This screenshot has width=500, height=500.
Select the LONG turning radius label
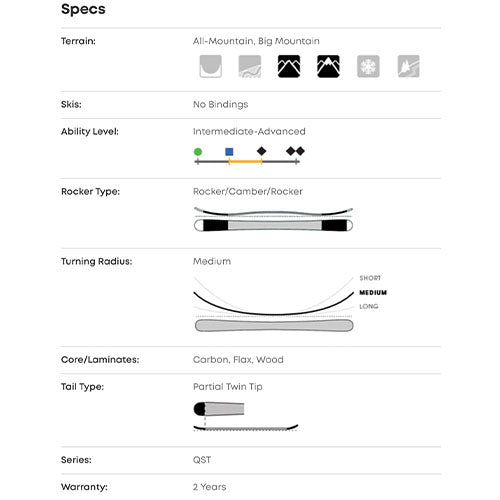coord(369,306)
